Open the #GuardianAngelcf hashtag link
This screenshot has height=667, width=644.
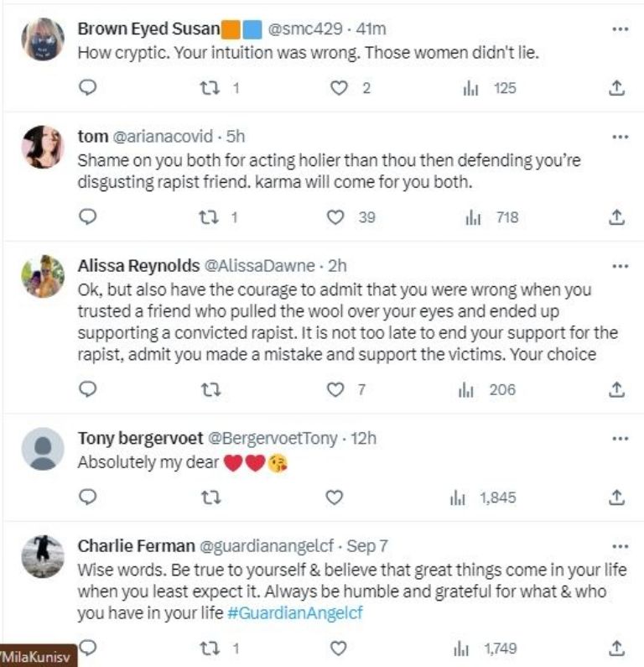tap(294, 613)
